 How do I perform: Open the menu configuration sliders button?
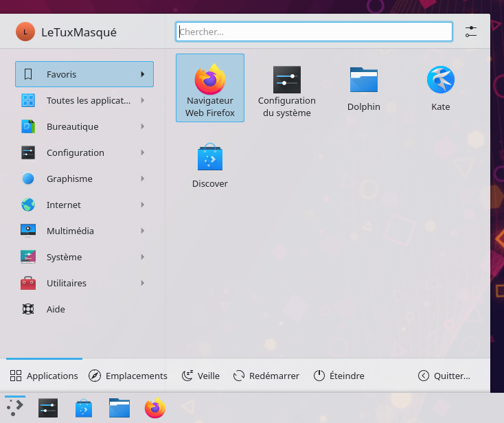(470, 32)
